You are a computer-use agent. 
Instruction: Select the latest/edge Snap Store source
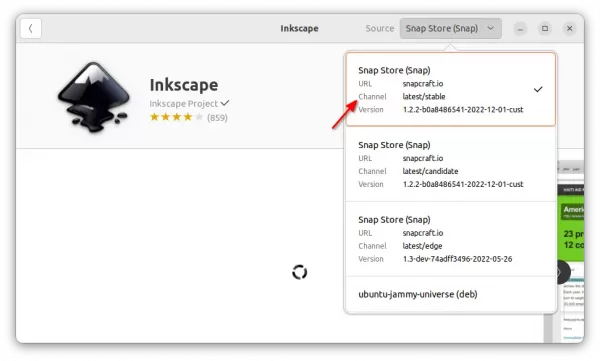tap(450, 239)
